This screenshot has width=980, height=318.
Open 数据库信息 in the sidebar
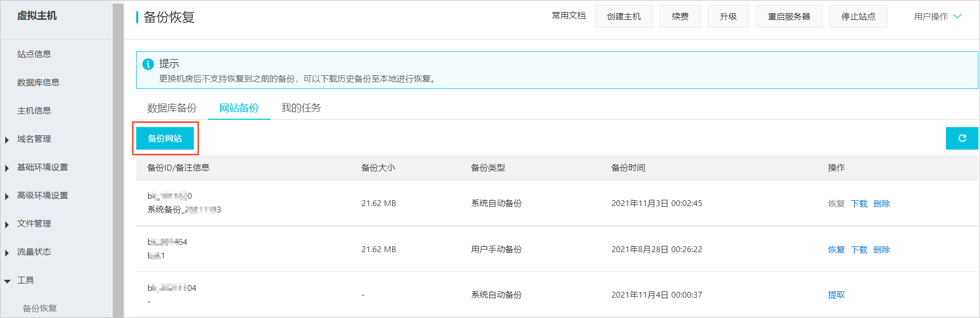tap(38, 82)
